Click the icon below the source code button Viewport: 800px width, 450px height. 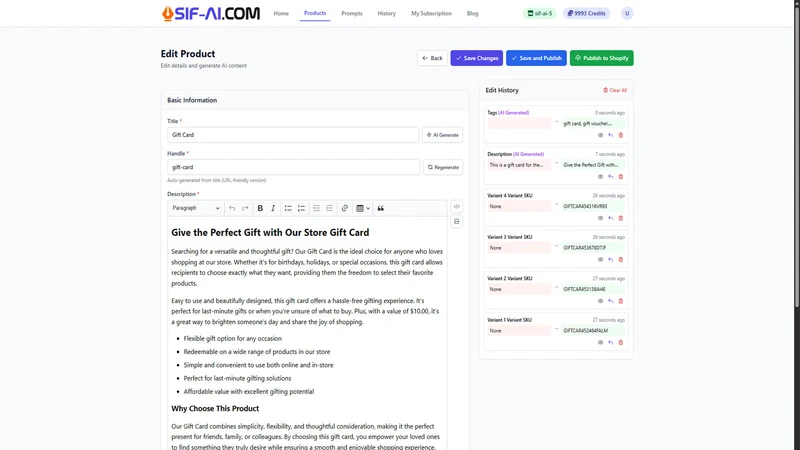pos(457,221)
